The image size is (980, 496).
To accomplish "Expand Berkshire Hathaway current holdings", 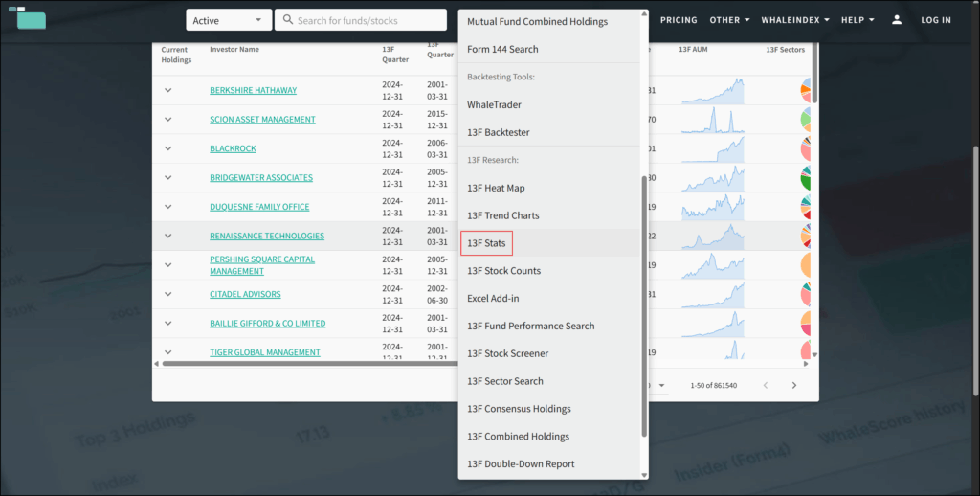I will (168, 90).
